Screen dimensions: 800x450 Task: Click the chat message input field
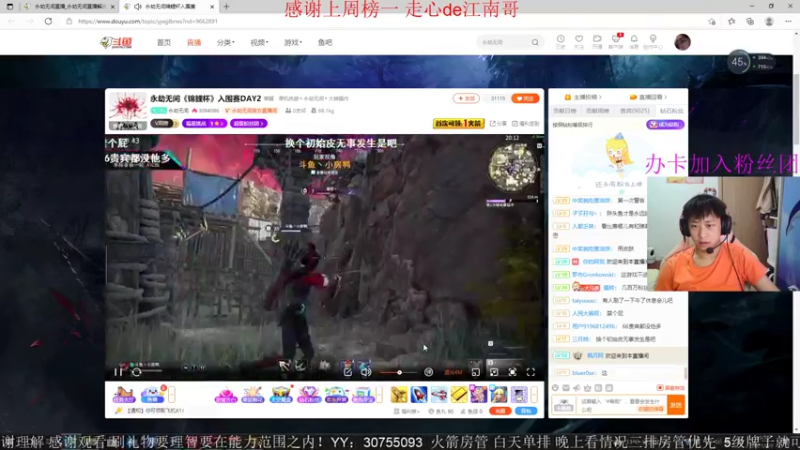[x=621, y=405]
